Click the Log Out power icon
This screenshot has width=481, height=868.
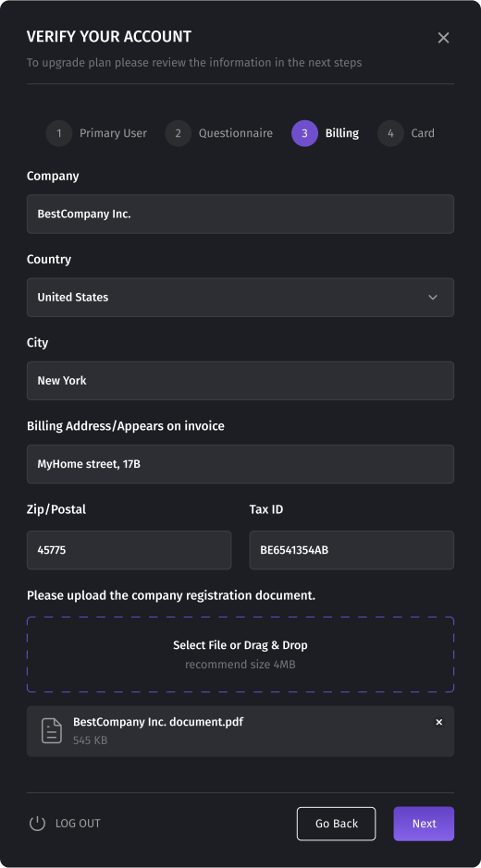click(x=37, y=823)
